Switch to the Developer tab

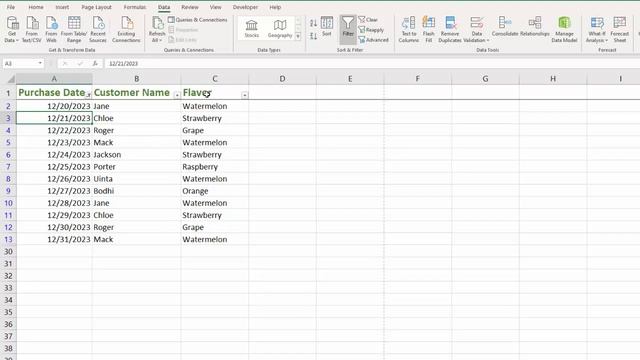pyautogui.click(x=245, y=7)
